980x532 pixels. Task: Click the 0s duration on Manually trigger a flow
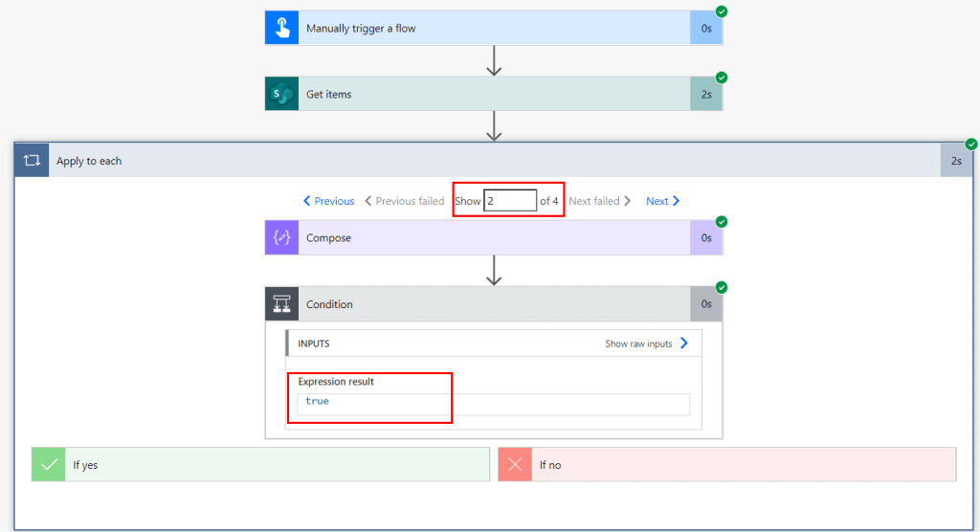pos(706,28)
